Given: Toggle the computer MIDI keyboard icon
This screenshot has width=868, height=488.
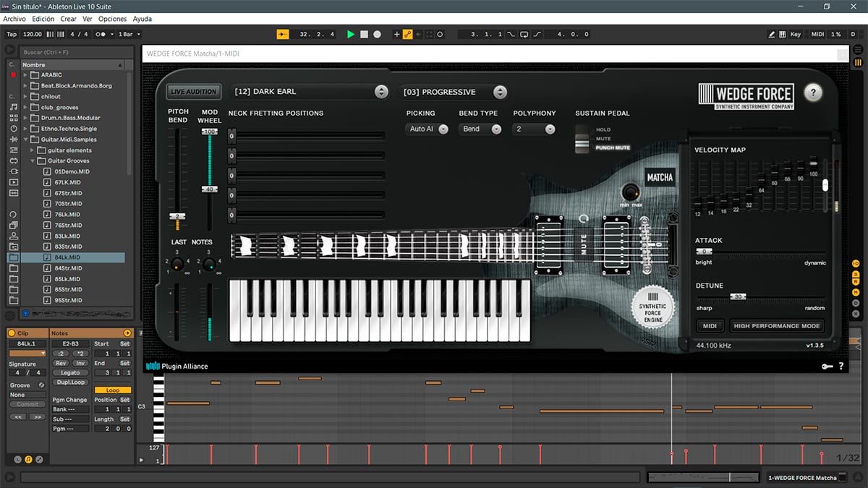Looking at the screenshot, I should point(782,34).
